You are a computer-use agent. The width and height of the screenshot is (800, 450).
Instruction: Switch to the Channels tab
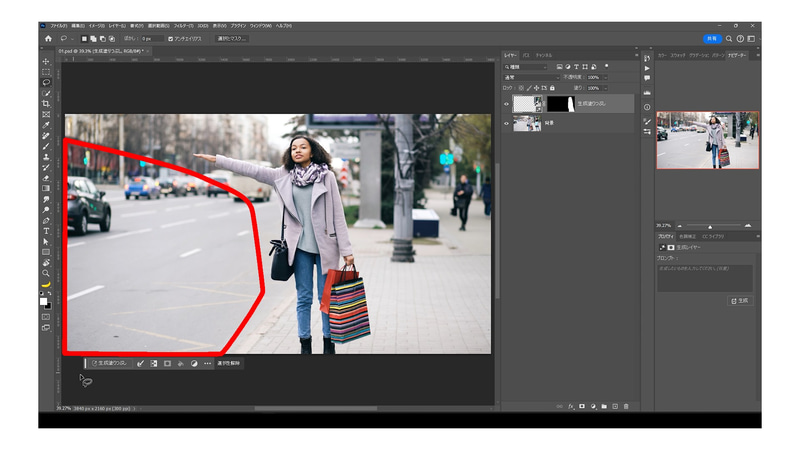[x=544, y=55]
